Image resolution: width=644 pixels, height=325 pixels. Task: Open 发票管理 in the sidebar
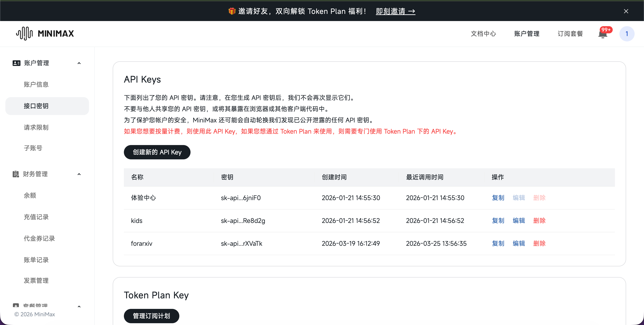coord(36,280)
